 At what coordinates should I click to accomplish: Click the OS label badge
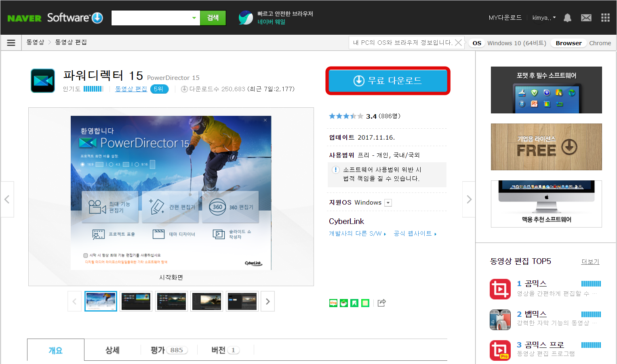[477, 43]
